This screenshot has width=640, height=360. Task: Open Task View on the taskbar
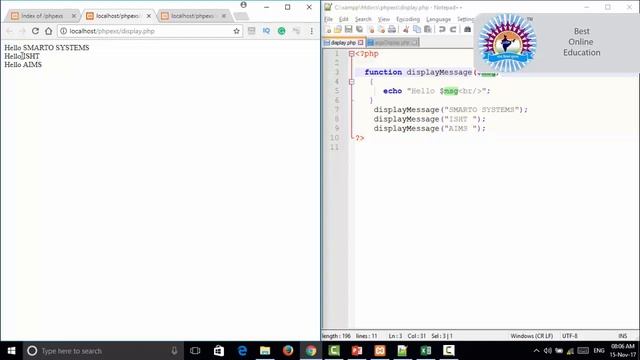pos(195,351)
